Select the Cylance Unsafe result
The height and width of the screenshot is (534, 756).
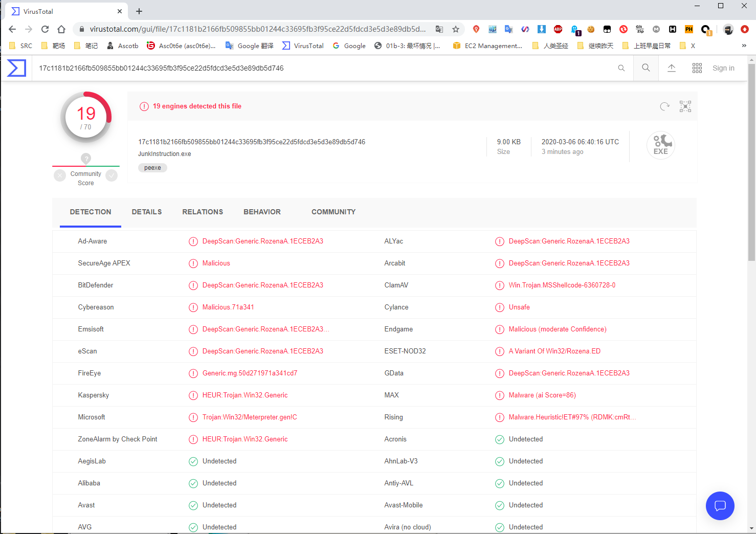pyautogui.click(x=519, y=307)
